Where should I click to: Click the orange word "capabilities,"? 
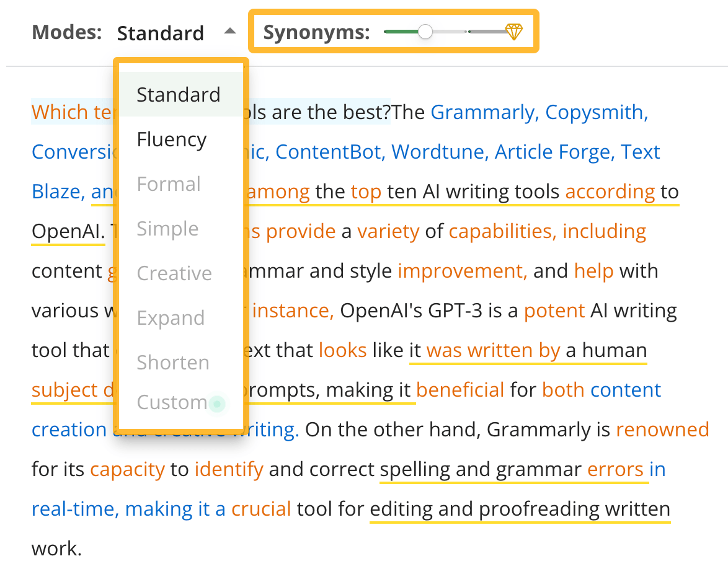click(x=503, y=231)
